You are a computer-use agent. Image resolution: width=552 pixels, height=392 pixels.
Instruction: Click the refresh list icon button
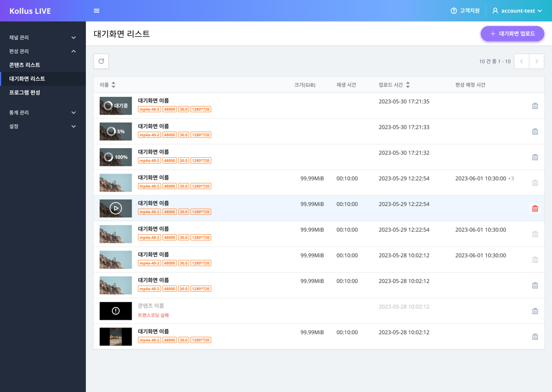[101, 61]
